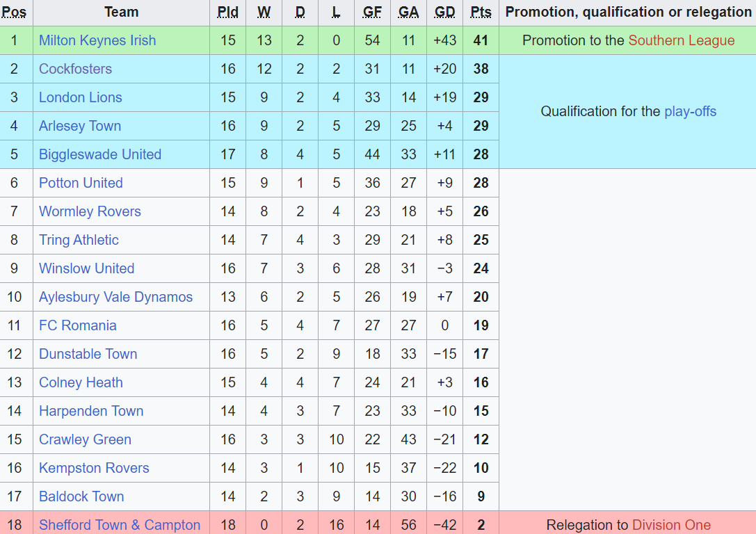Visit Wormley Rovers team page
The image size is (756, 534).
click(90, 211)
